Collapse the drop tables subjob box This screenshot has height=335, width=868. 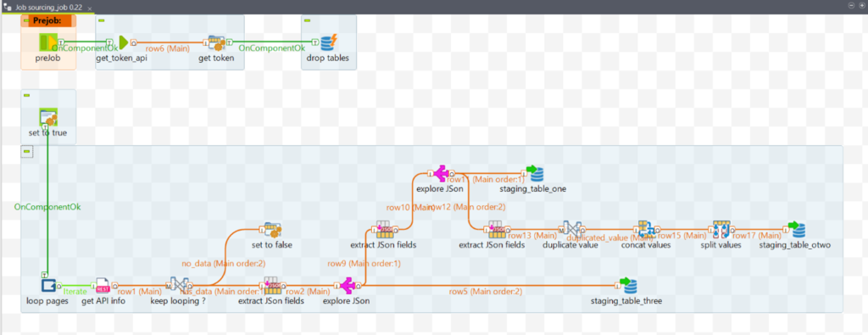coord(307,20)
